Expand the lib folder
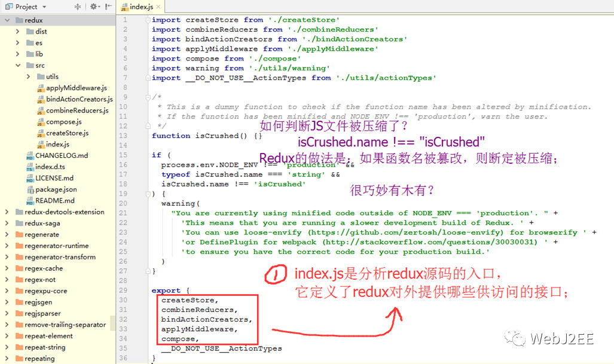The width and height of the screenshot is (614, 364). pyautogui.click(x=17, y=54)
